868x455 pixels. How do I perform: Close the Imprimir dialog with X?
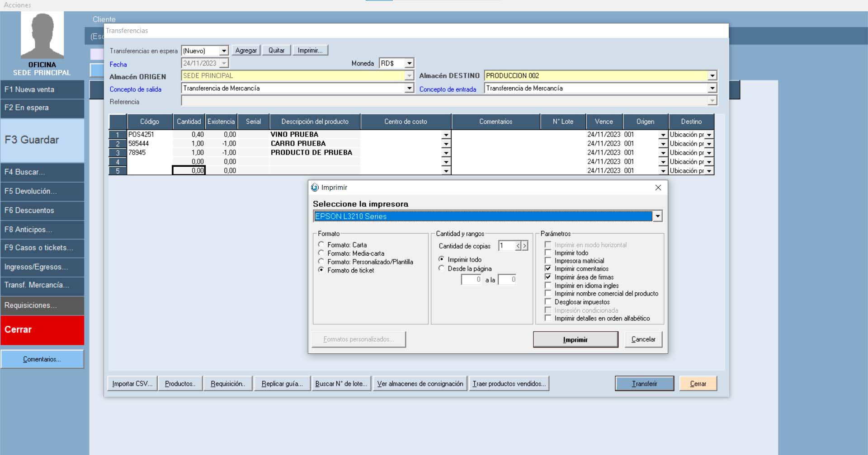coord(658,188)
